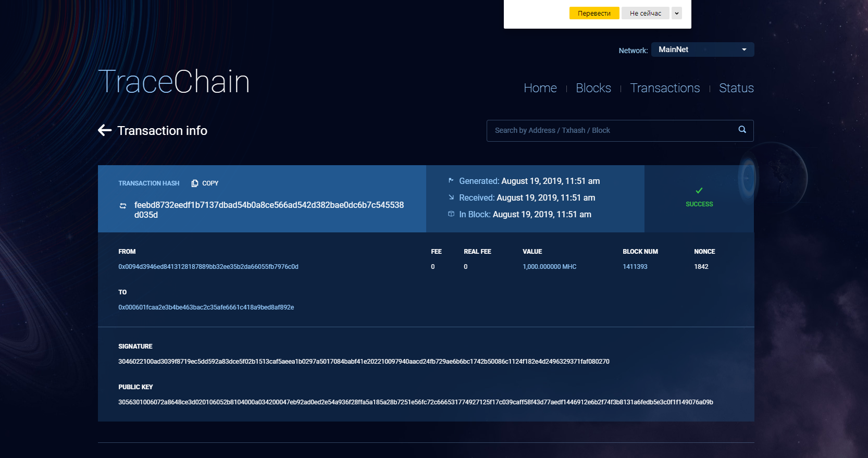Open the Blocks page
868x458 pixels.
[593, 88]
